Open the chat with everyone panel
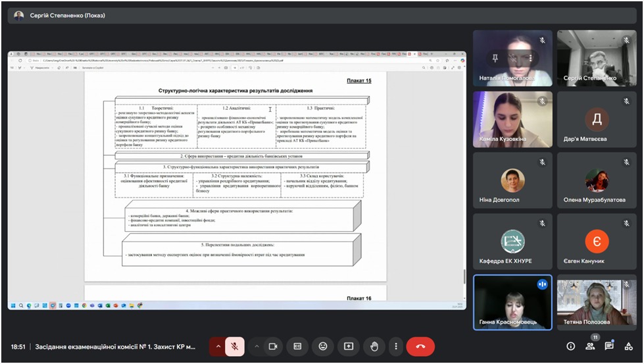 coord(609,346)
